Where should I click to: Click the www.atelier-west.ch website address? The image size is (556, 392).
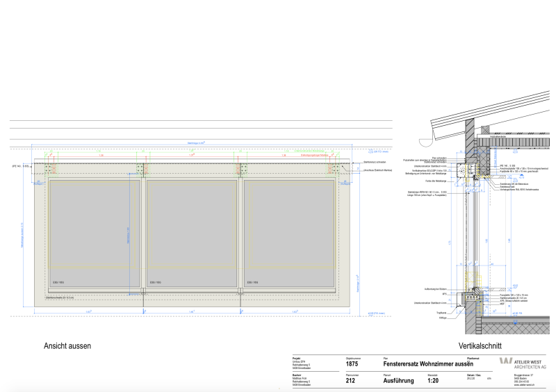coord(526,385)
